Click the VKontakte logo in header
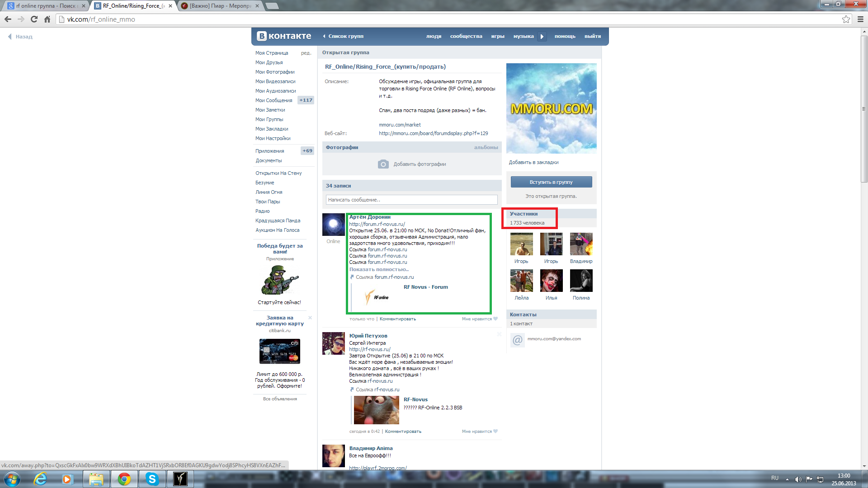 [284, 36]
